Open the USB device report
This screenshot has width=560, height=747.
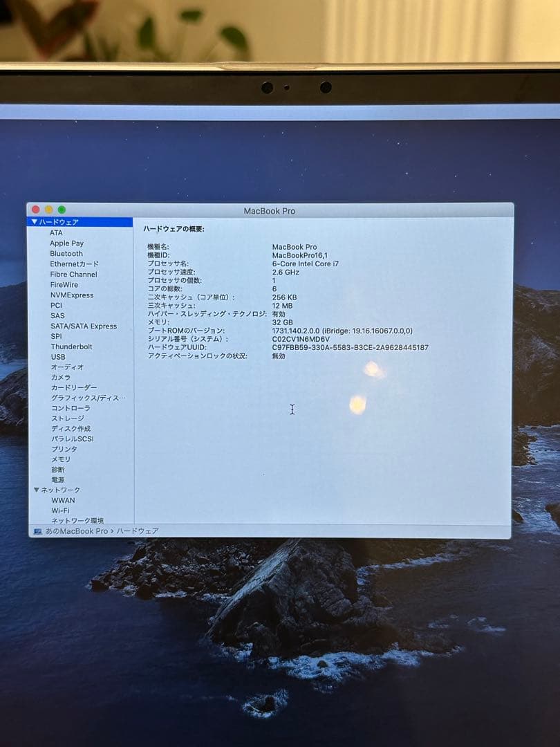58,356
